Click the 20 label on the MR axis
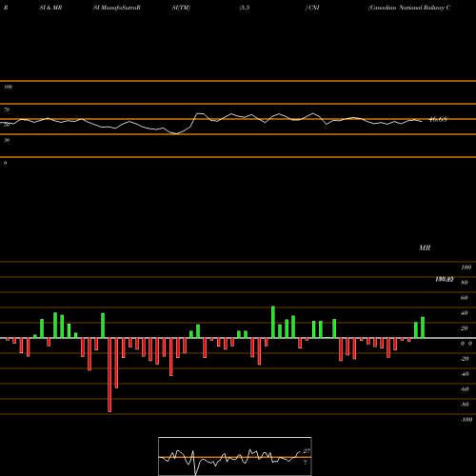This screenshot has width=476, height=476. [465, 328]
